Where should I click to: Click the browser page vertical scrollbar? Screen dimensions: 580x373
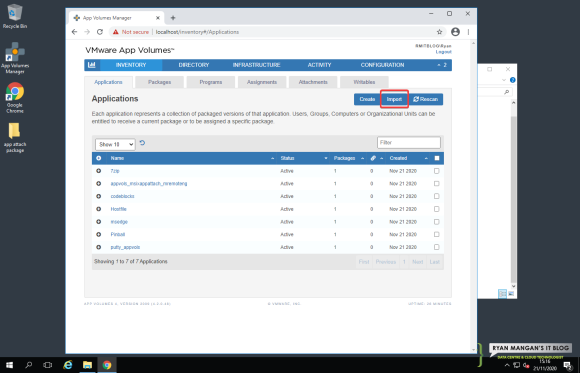[473, 196]
